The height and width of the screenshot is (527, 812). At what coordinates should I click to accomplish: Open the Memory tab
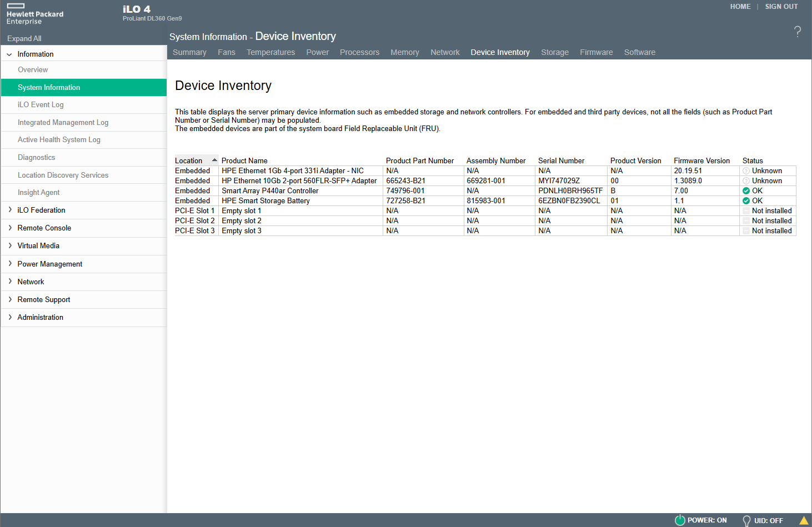405,52
